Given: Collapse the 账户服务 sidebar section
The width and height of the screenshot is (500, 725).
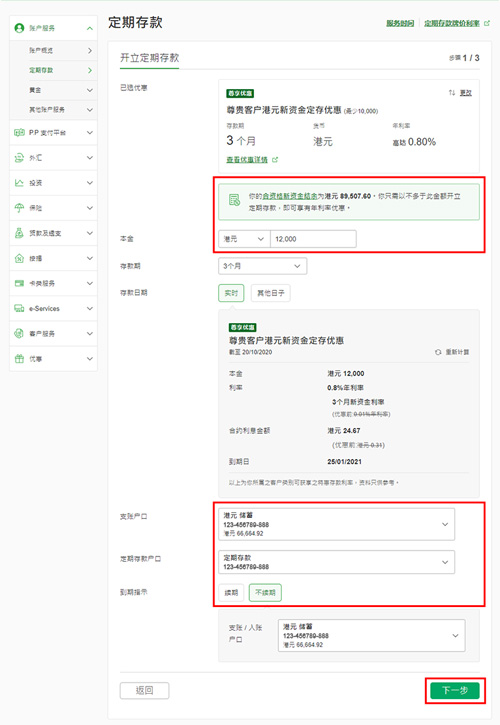Looking at the screenshot, I should [x=90, y=28].
